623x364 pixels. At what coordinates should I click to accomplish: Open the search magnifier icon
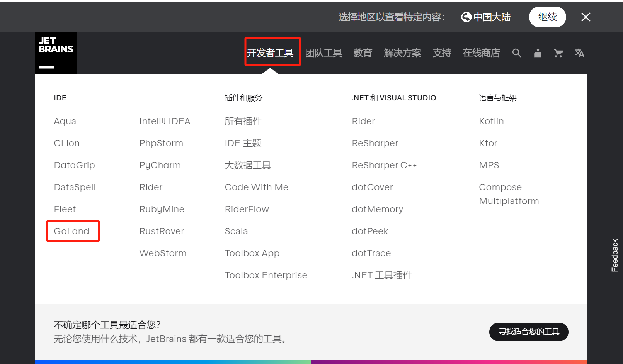tap(517, 53)
